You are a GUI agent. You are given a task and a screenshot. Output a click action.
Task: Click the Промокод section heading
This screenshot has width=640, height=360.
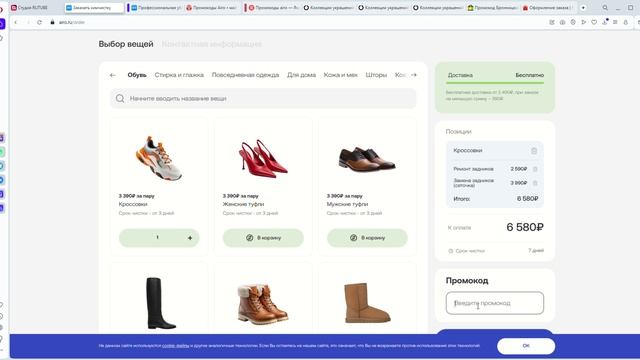467,281
